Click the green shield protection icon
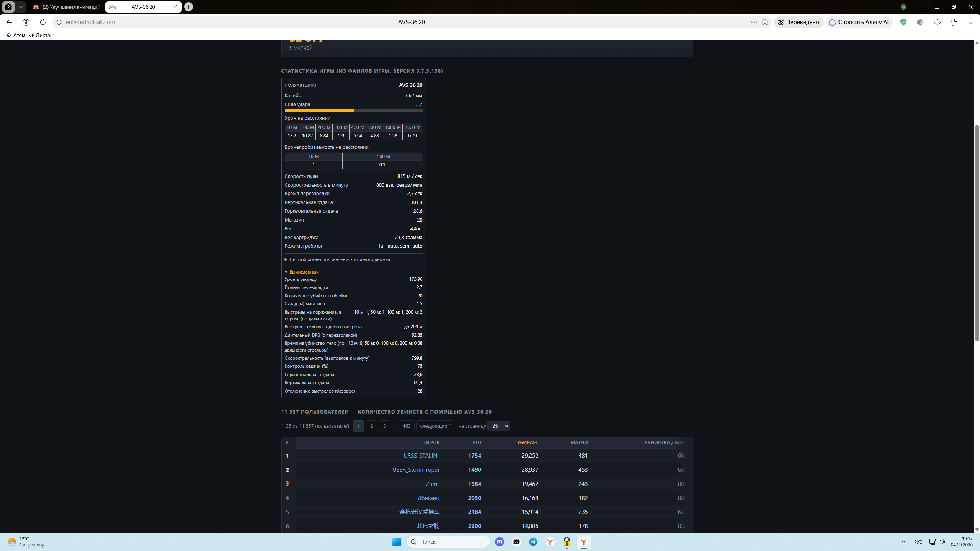Image resolution: width=980 pixels, height=551 pixels. point(903,22)
